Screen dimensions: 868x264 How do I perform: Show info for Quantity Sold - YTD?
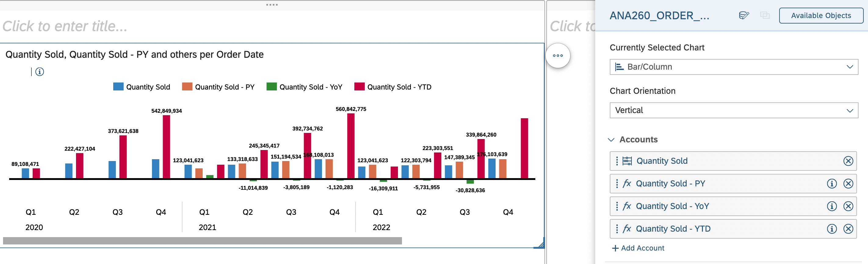pos(832,229)
